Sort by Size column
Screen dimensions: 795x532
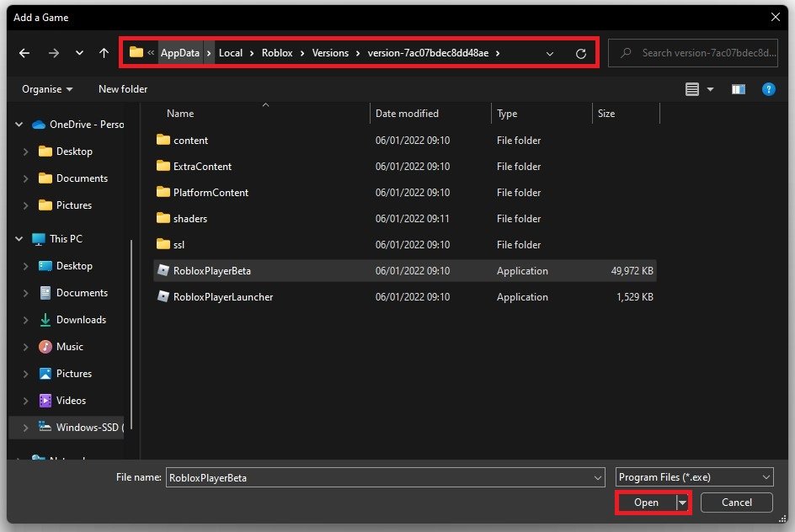(606, 114)
